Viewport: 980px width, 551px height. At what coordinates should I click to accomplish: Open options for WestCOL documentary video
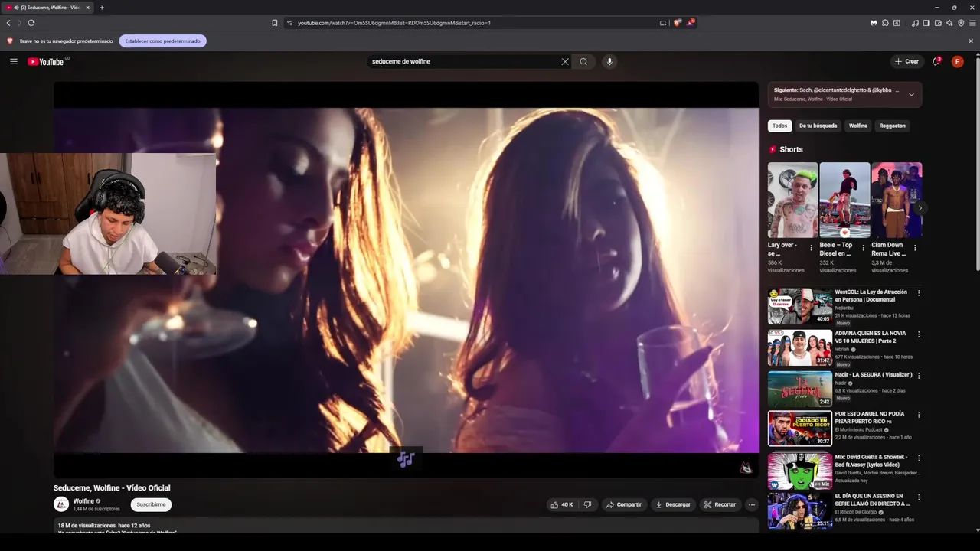919,293
